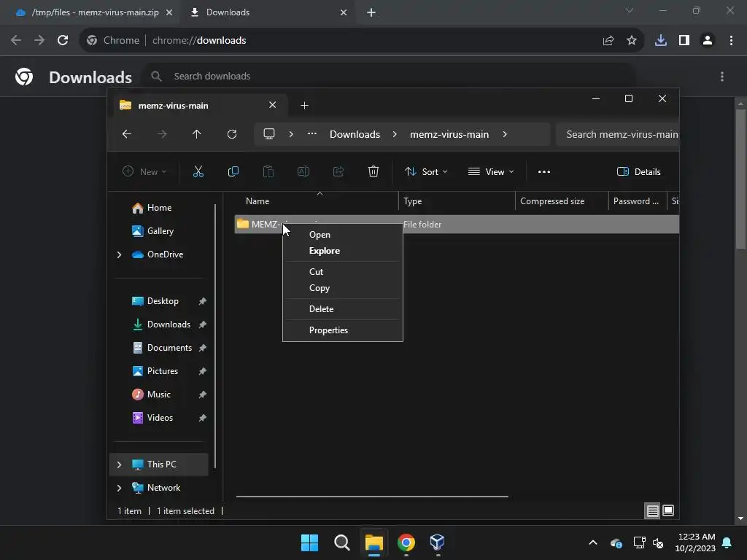Choose Cut from the context menu
Viewport: 747px width, 560px height.
[x=317, y=272]
